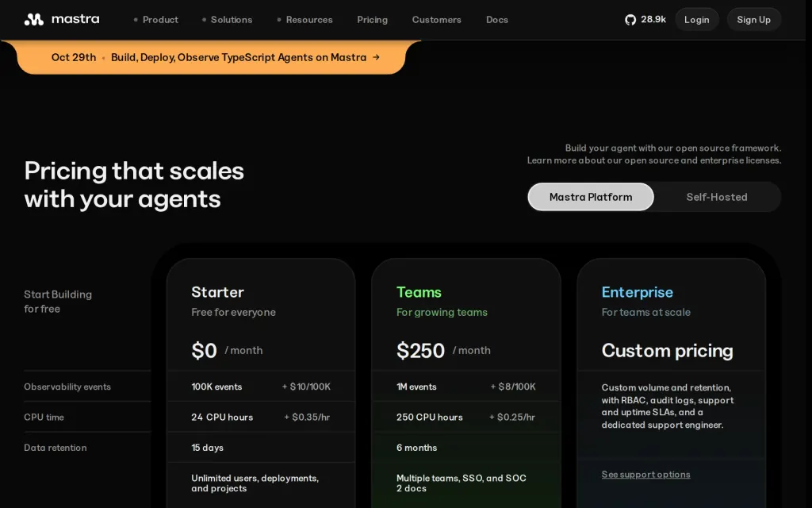Click the Start Building for free label

(x=58, y=301)
